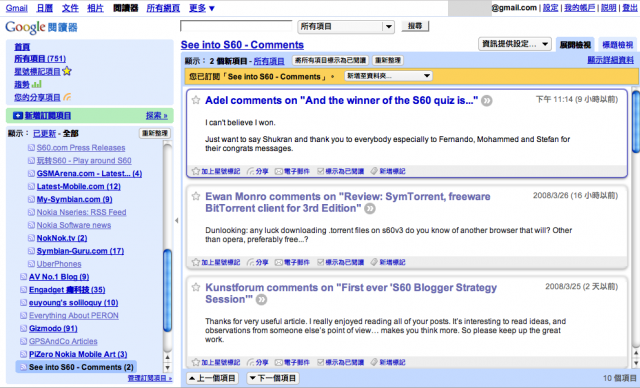Open the 資訊提供設定 dropdown
Screen dimensions: 640x388
coord(515,44)
